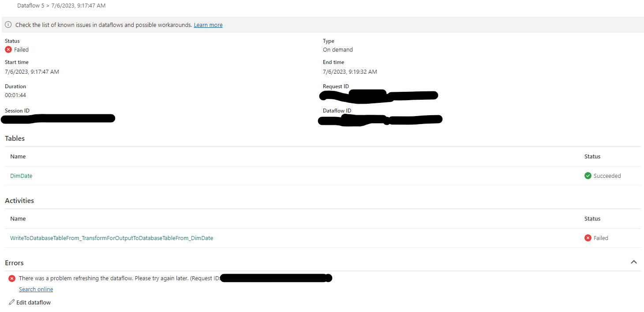Viewport: 644px width, 312px height.
Task: Click the End time label
Action: [x=333, y=62]
